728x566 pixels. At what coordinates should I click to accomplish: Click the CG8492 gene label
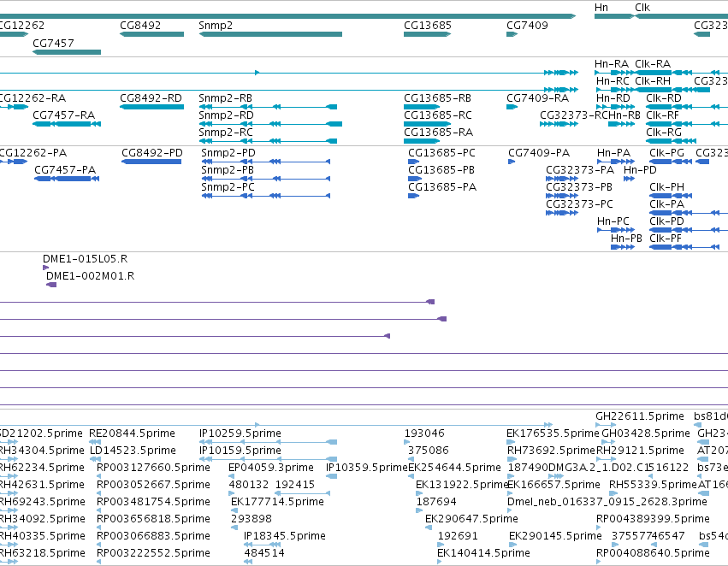coord(140,26)
